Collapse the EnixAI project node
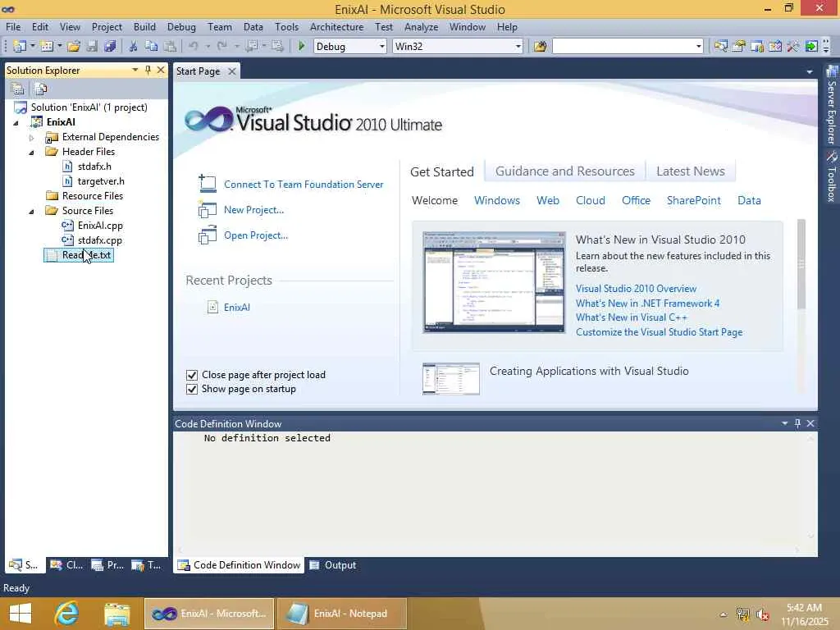 [x=16, y=123]
